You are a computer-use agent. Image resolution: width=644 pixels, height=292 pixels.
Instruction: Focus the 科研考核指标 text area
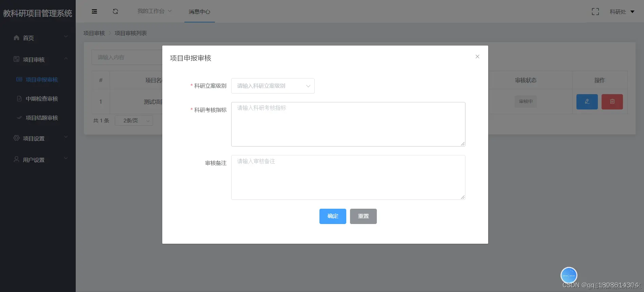[348, 124]
